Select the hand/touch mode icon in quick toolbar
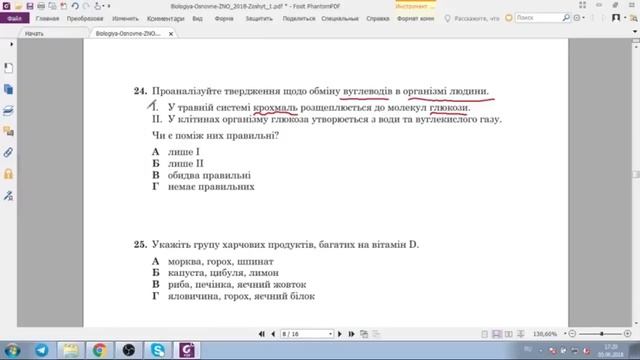Screen dimensions: 640x360 tap(98, 6)
